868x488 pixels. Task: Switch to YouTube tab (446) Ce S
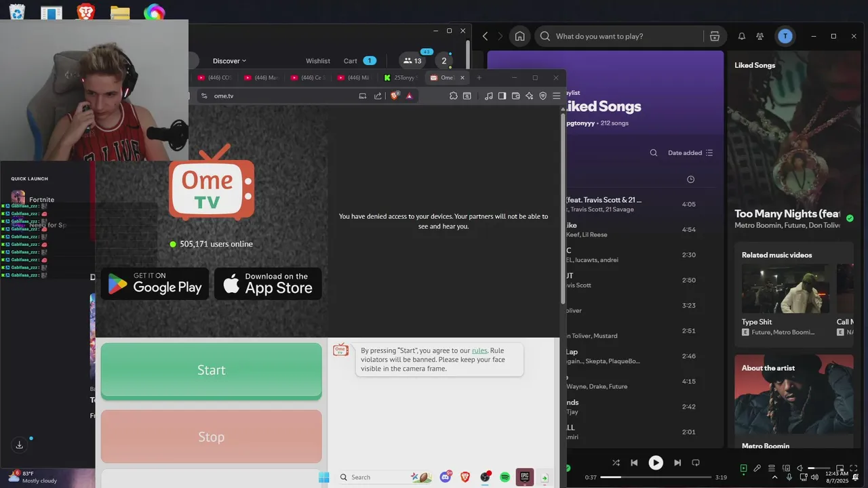point(308,78)
